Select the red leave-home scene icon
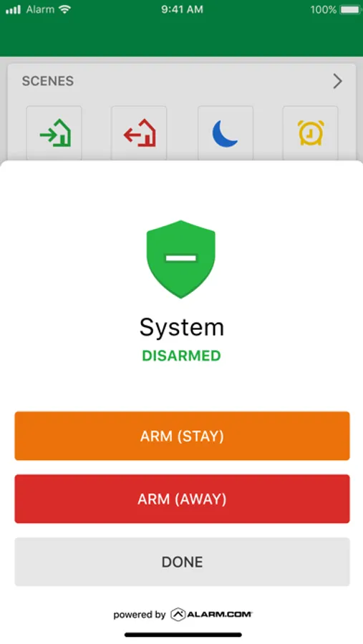363x644 pixels. [x=139, y=133]
